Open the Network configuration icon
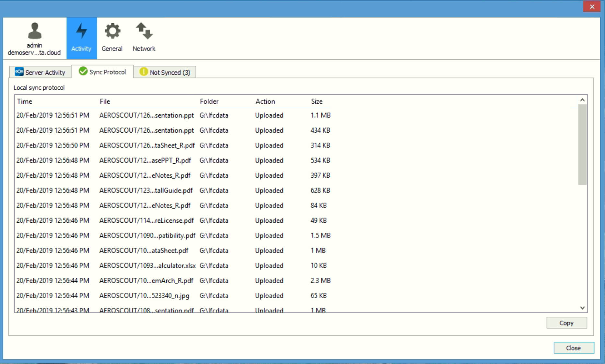 pos(144,31)
